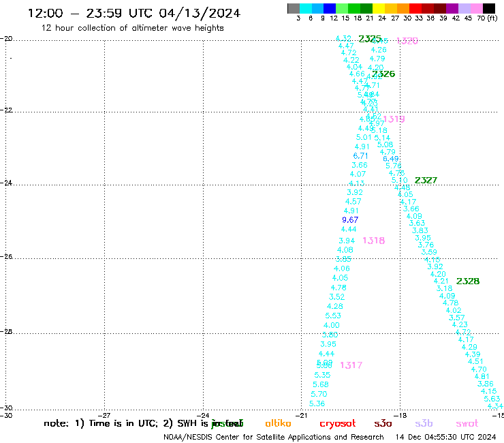Click the 3.52 wave height value
Viewport: 504px width, 443px height.
coord(336,296)
